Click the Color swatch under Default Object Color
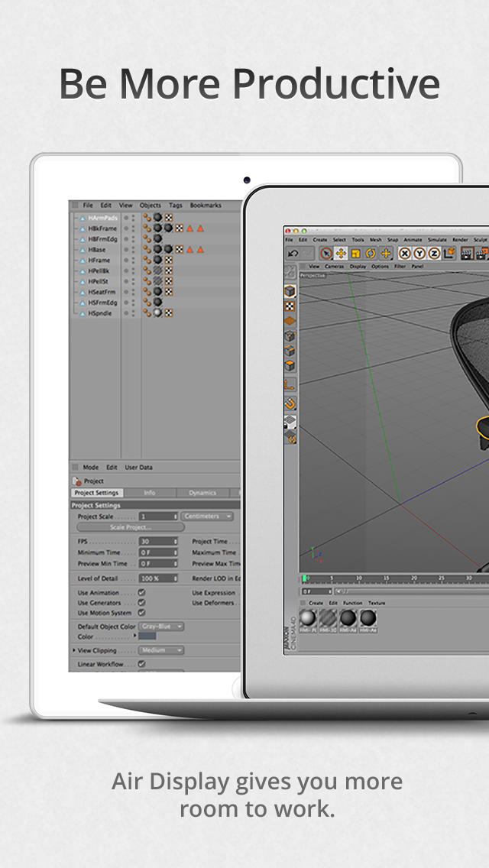Viewport: 489px width, 868px height. tap(147, 636)
